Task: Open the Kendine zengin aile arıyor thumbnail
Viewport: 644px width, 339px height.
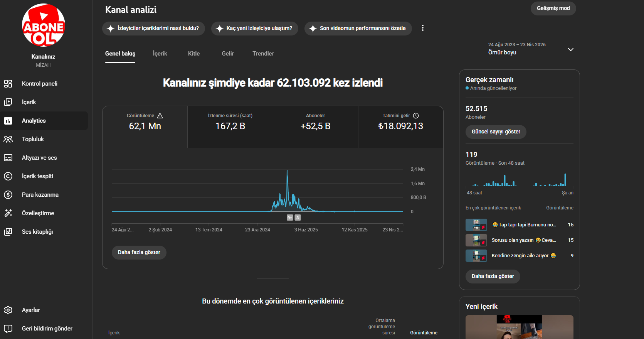Action: point(476,256)
